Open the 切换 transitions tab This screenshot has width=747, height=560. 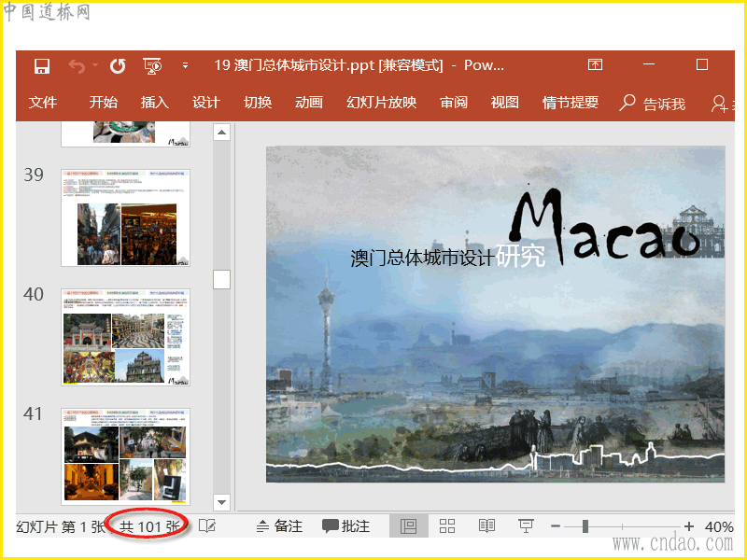(x=258, y=103)
